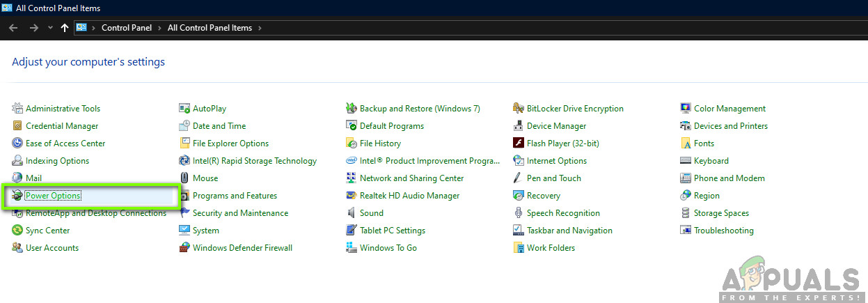The image size is (868, 303).
Task: Expand chevron after All Control Panel Items
Action: click(x=260, y=28)
